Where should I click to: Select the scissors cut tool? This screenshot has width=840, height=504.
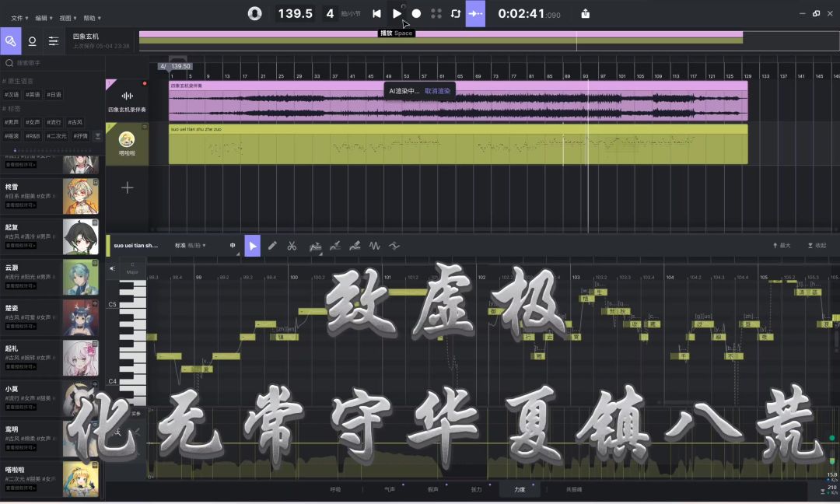point(292,246)
